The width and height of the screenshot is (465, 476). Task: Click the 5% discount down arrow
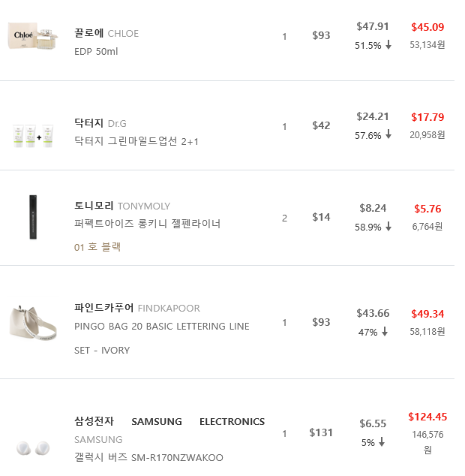(382, 443)
